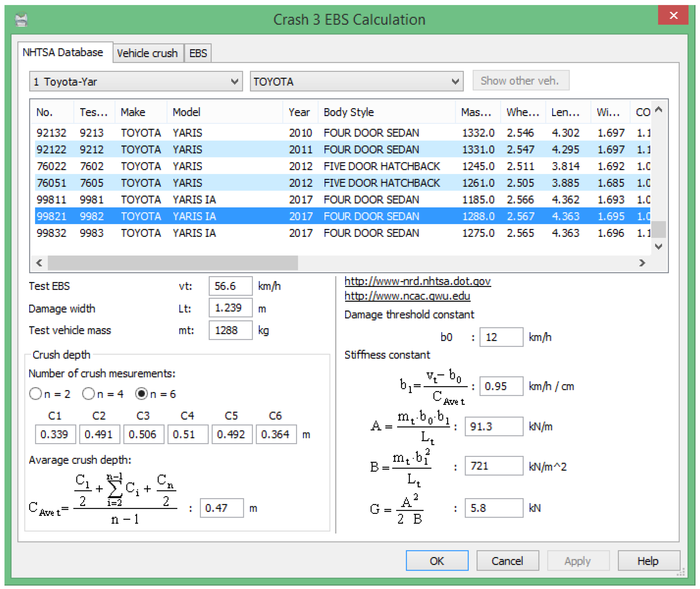The width and height of the screenshot is (700, 589).
Task: Select n = 4 crush measurements
Action: [x=88, y=394]
